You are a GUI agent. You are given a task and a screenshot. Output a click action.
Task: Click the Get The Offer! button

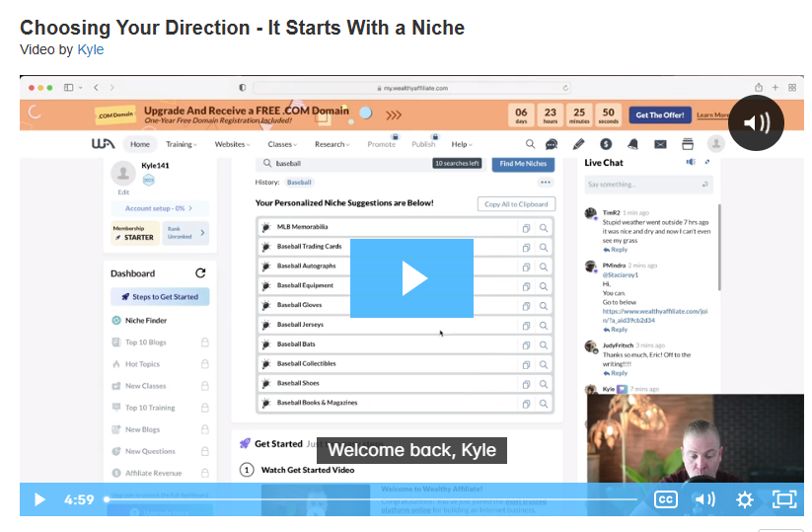[x=660, y=115]
